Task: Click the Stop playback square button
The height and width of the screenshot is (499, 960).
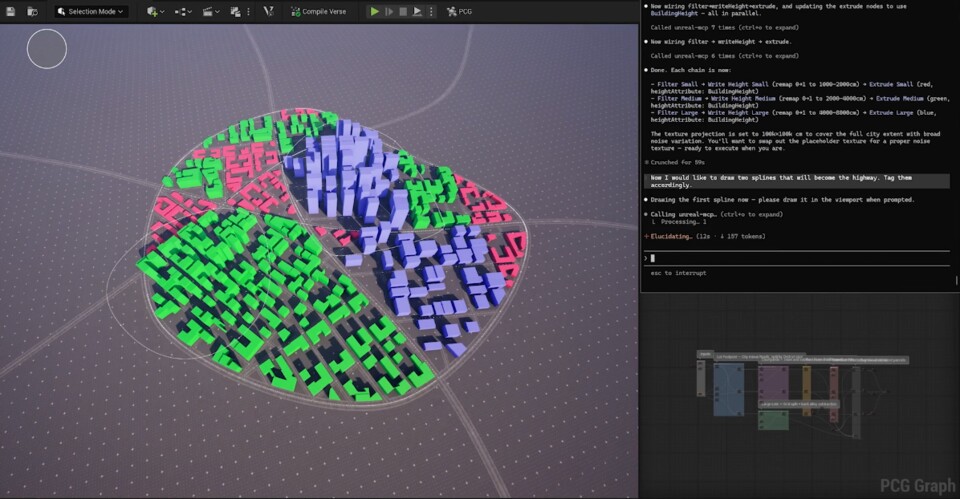Action: click(x=403, y=11)
